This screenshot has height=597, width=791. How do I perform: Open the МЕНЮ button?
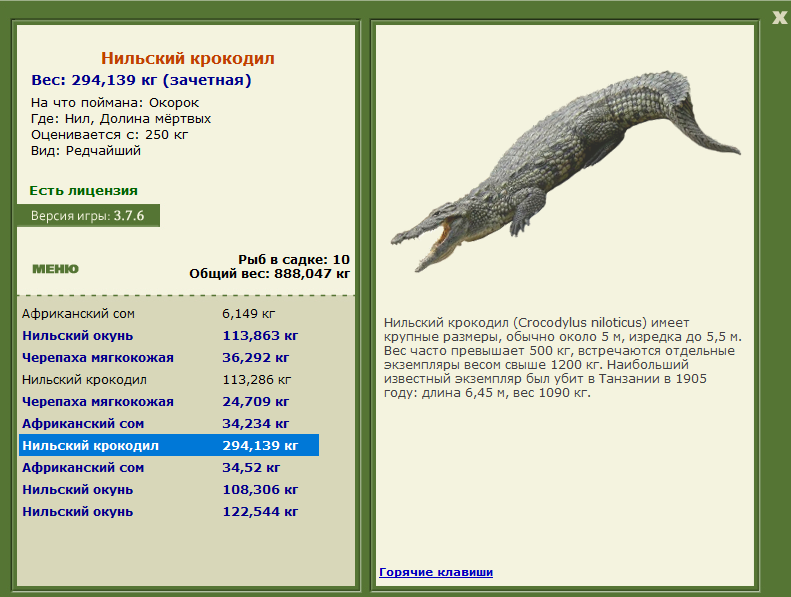click(x=55, y=268)
